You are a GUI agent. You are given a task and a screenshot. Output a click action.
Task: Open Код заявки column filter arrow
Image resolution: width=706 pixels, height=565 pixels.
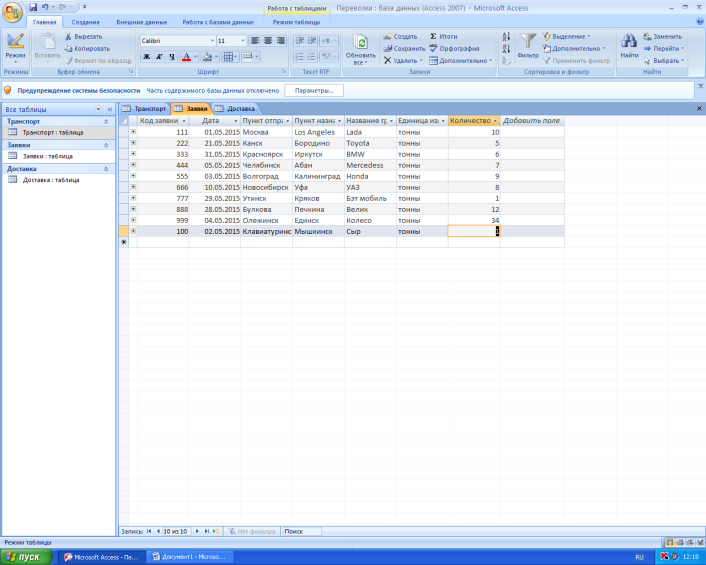[x=184, y=121]
